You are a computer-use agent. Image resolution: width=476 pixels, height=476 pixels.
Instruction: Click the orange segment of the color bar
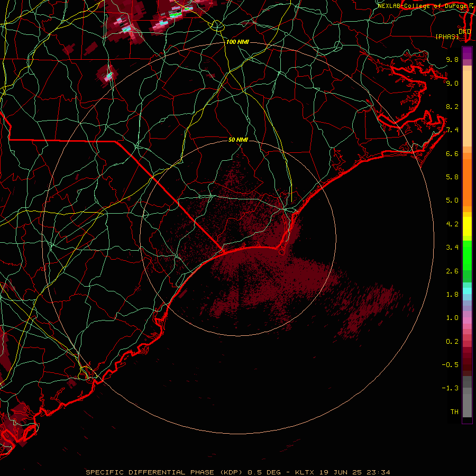click(x=467, y=183)
